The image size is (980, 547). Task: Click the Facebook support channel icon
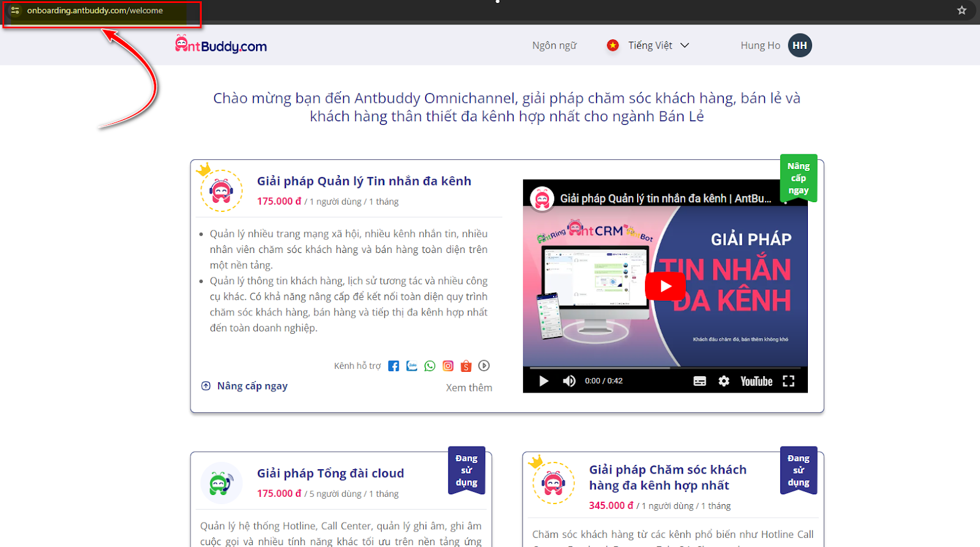[394, 366]
